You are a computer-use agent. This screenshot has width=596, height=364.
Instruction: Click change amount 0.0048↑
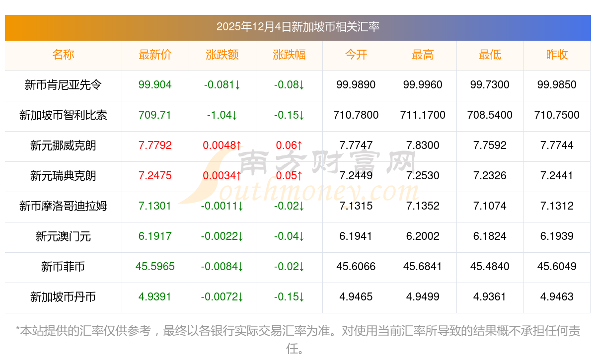coord(222,146)
